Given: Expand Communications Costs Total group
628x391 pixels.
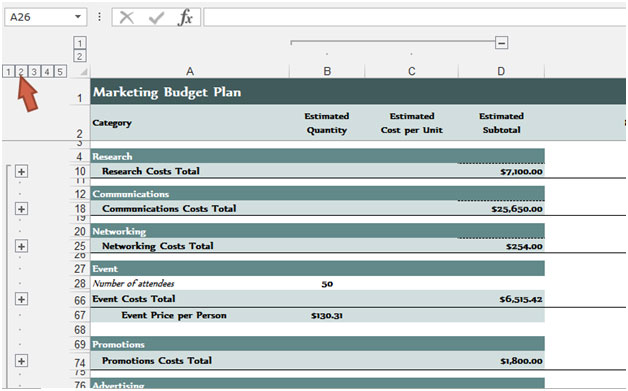Looking at the screenshot, I should click(21, 209).
